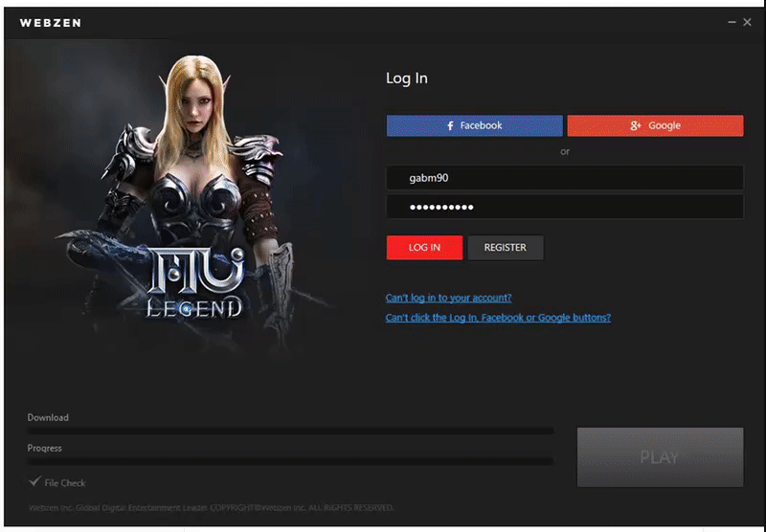The width and height of the screenshot is (766, 532).
Task: Click the WEBZEN logo
Action: [51, 23]
